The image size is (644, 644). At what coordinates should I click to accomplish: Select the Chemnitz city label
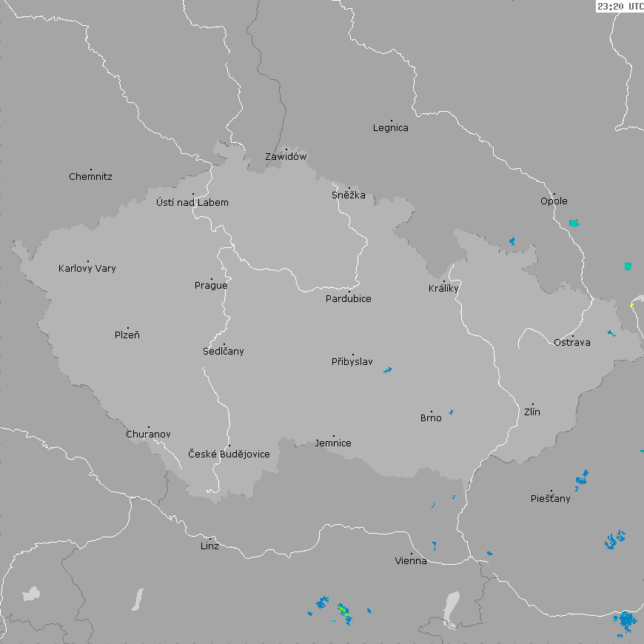(90, 177)
